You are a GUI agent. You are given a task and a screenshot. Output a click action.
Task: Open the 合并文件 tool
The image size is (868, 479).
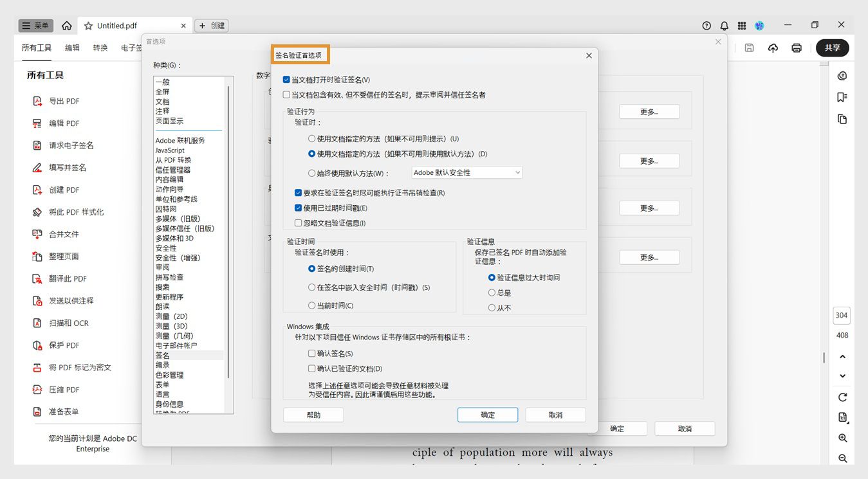tap(58, 234)
